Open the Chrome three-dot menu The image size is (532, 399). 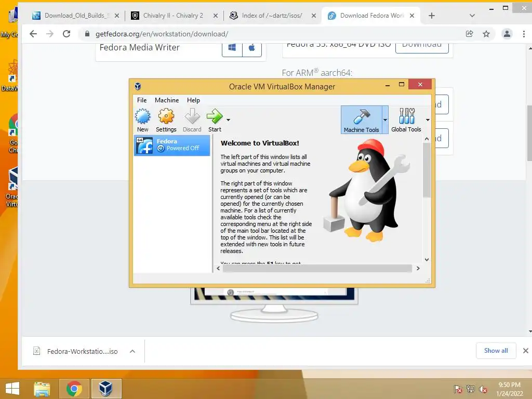524,34
